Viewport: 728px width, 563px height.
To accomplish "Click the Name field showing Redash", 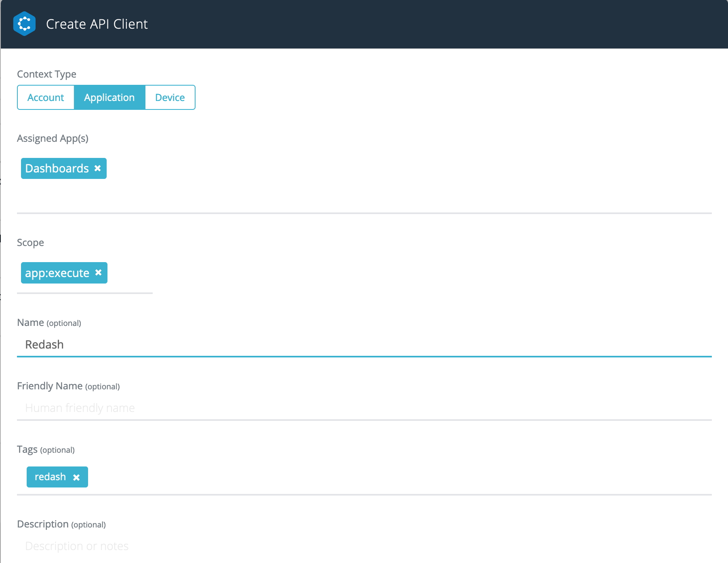I will (162, 344).
